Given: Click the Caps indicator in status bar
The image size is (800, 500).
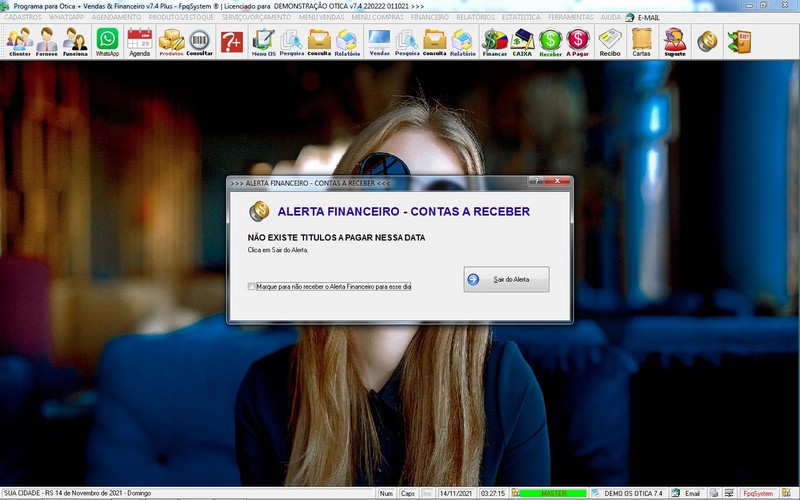Looking at the screenshot, I should click(x=407, y=493).
